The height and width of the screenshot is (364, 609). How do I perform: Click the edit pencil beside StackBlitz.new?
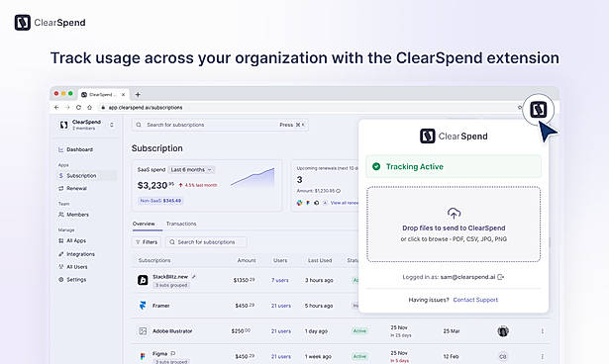tap(194, 277)
